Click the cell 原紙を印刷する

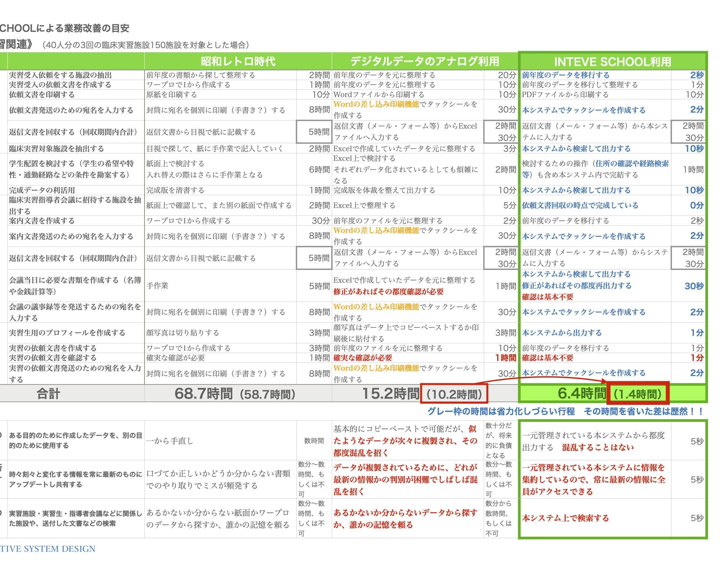[x=171, y=95]
